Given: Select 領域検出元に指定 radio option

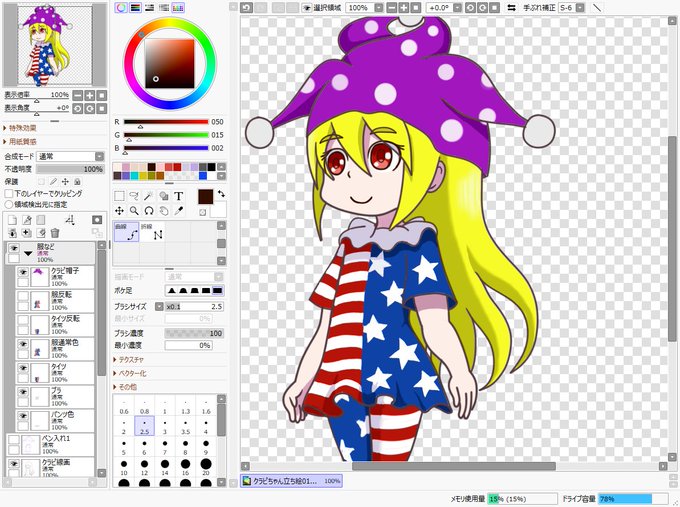Looking at the screenshot, I should (x=9, y=204).
